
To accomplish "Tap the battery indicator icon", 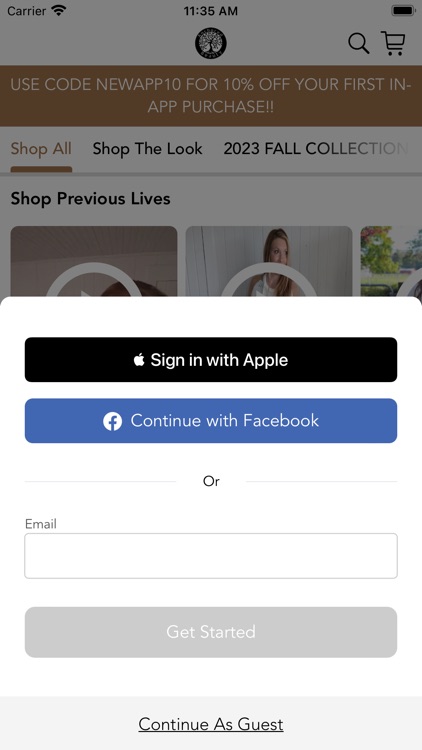I will [403, 11].
